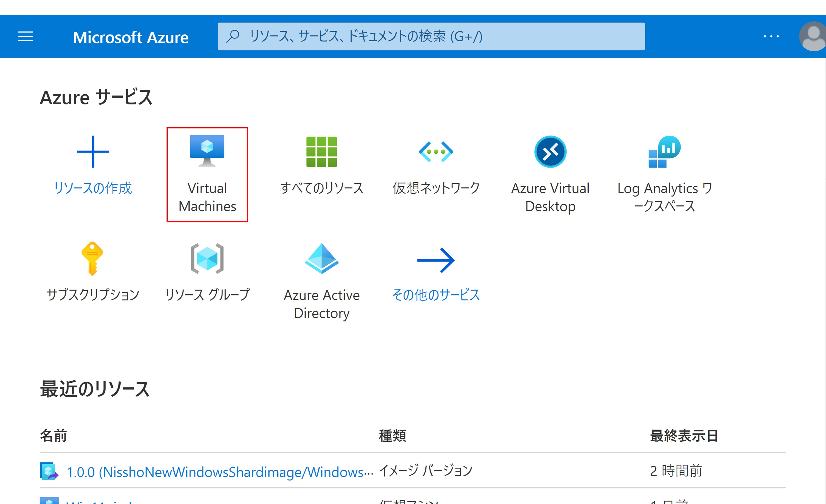
Task: Sort by 名前 column header
Action: [53, 436]
